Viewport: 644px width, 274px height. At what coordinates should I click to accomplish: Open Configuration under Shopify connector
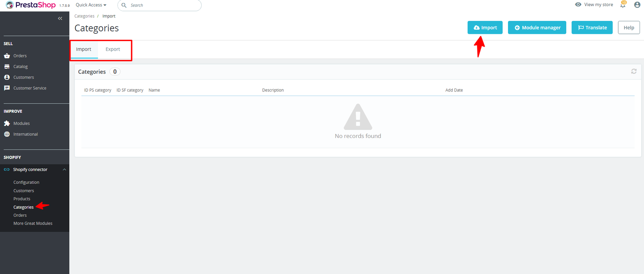(26, 182)
